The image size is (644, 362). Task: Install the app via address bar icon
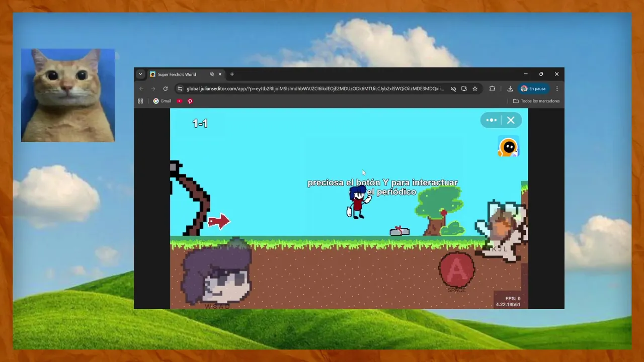click(x=464, y=88)
